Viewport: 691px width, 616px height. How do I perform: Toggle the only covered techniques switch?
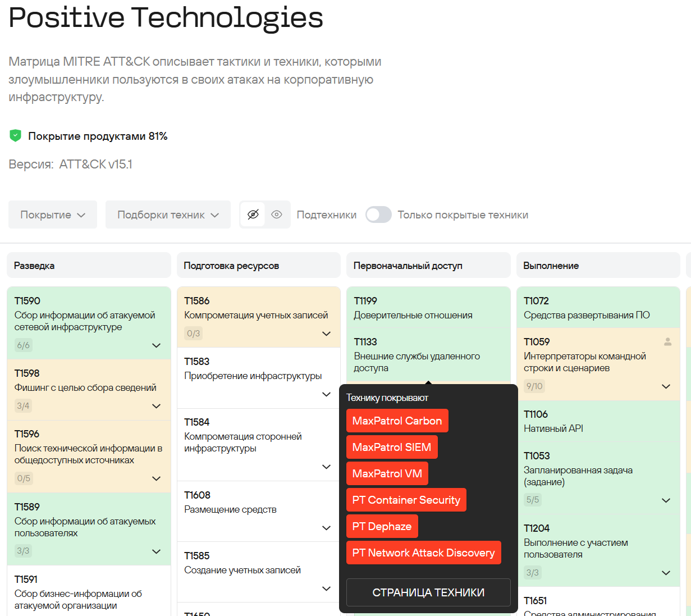378,215
